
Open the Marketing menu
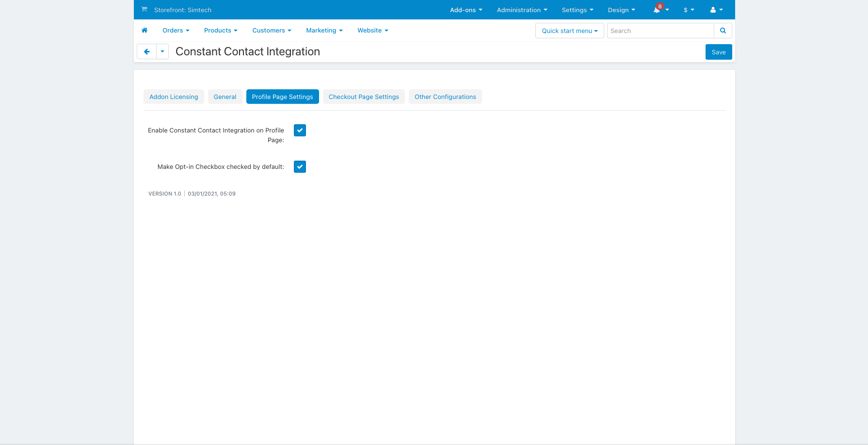[x=324, y=31]
